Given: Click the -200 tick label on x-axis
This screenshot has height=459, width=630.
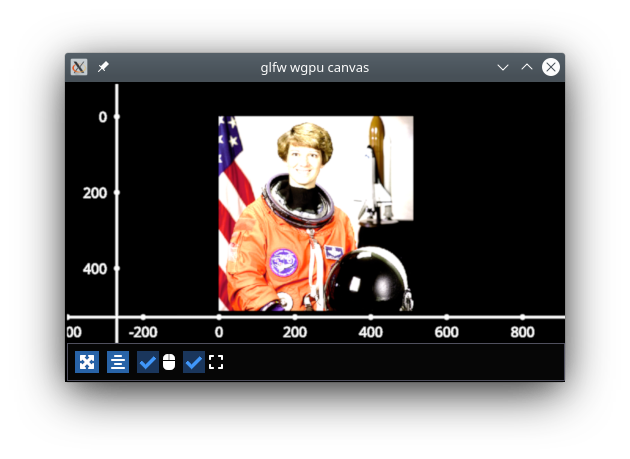Looking at the screenshot, I should tap(142, 332).
